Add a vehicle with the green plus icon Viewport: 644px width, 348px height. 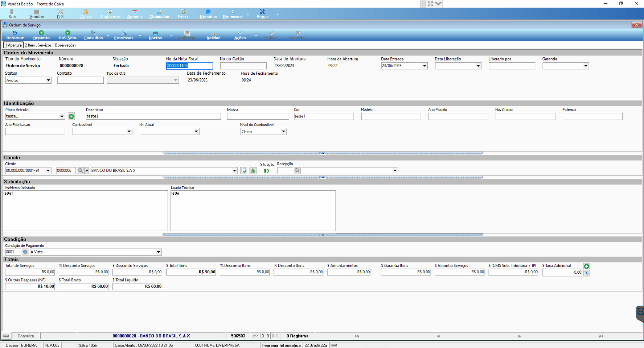[71, 116]
